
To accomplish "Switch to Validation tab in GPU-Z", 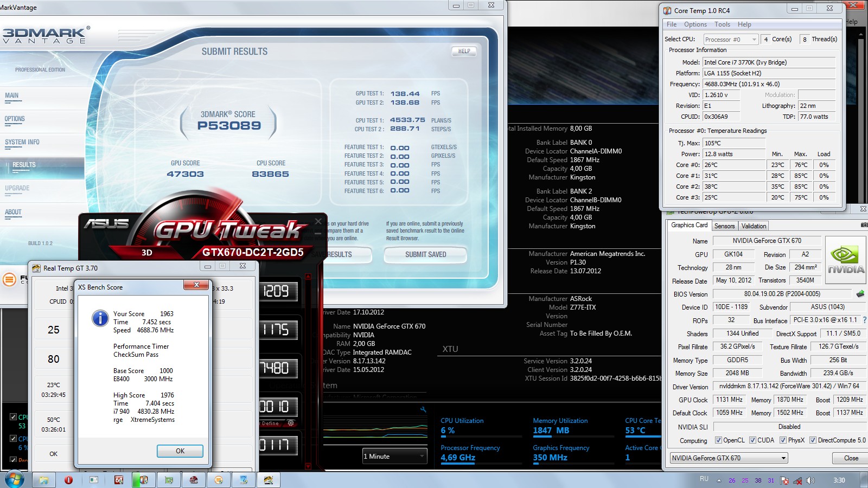I will click(754, 226).
